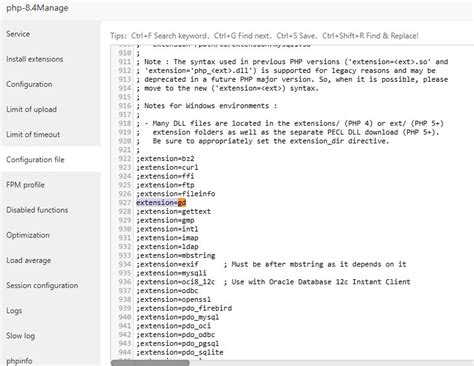
Task: Open the Install extensions section
Action: coord(35,59)
